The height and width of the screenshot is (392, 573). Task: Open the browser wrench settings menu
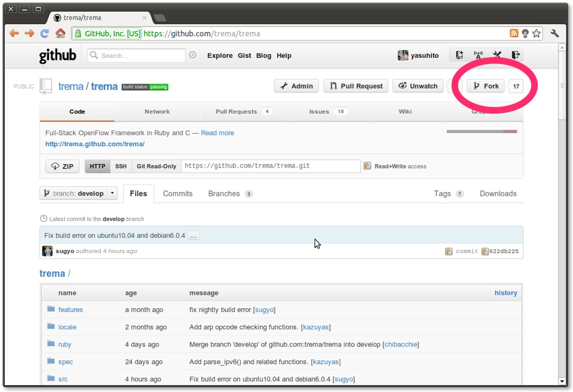coord(554,34)
